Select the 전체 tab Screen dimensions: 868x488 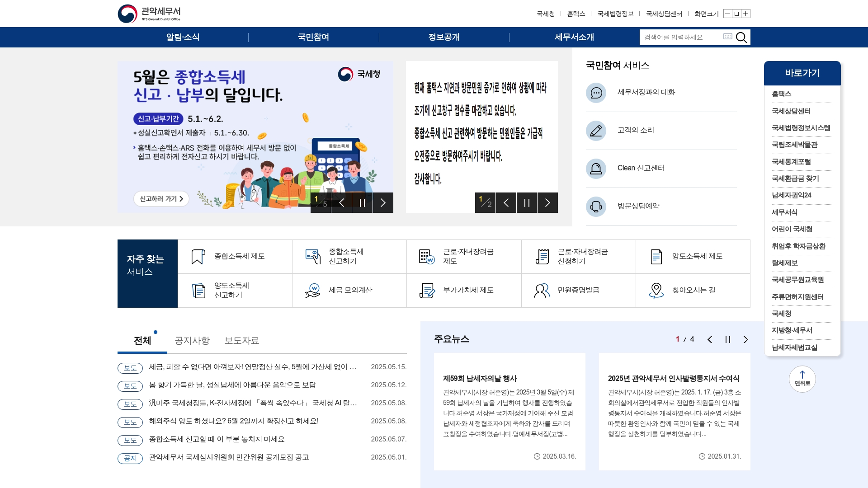click(x=142, y=341)
